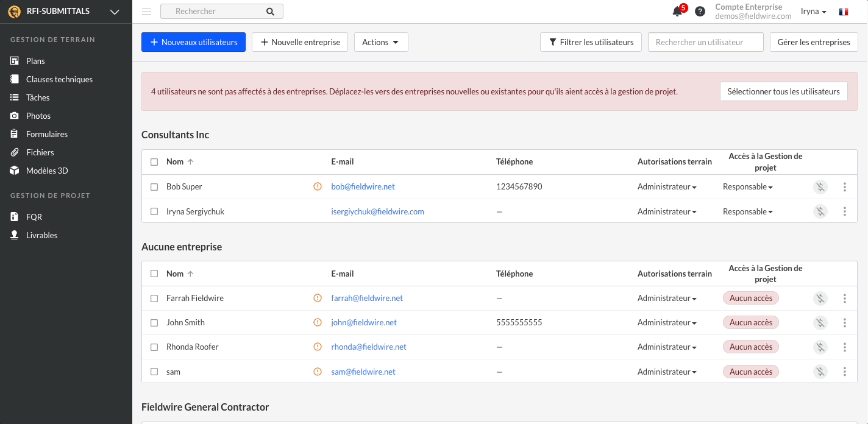Open the Iryna user account dropdown
This screenshot has width=868, height=424.
click(813, 12)
